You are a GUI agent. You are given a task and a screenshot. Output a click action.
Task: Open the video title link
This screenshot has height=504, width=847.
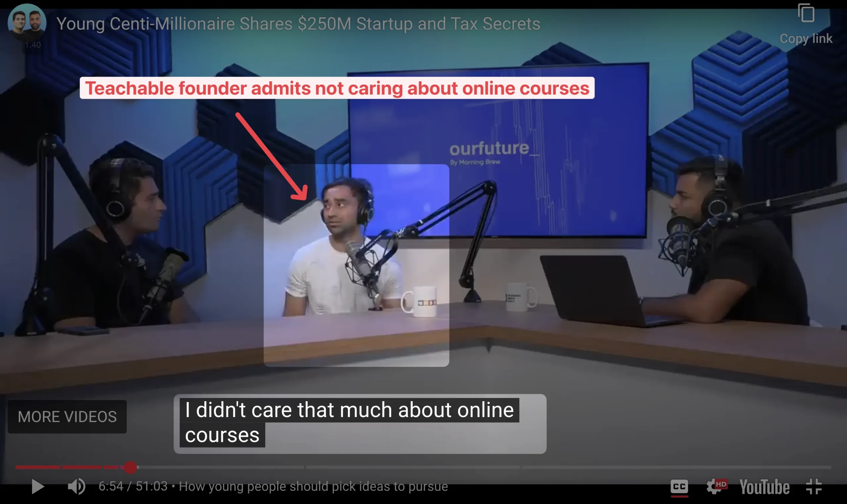coord(298,24)
